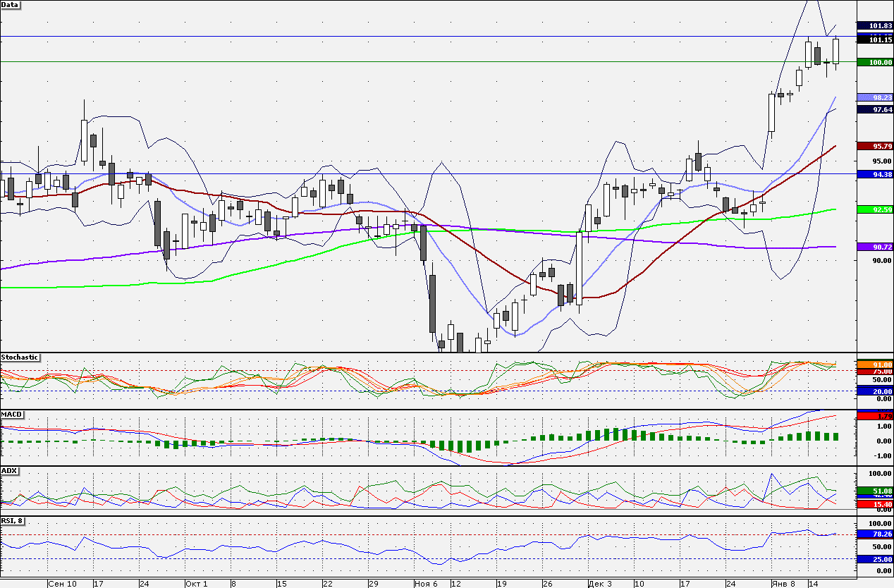Select the date label 12 on time axis
Viewport: 894px width, 588px height.
pos(455,584)
